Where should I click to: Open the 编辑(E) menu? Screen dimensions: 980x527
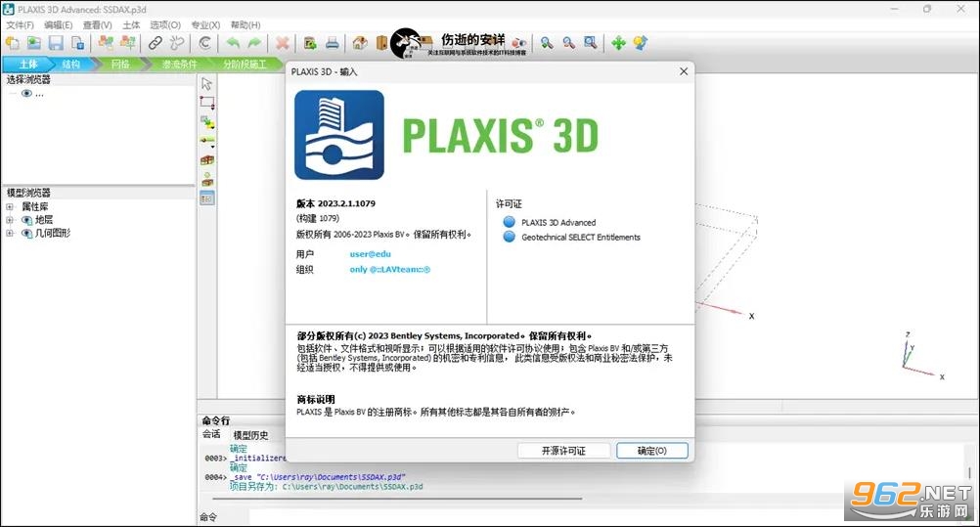[x=58, y=25]
